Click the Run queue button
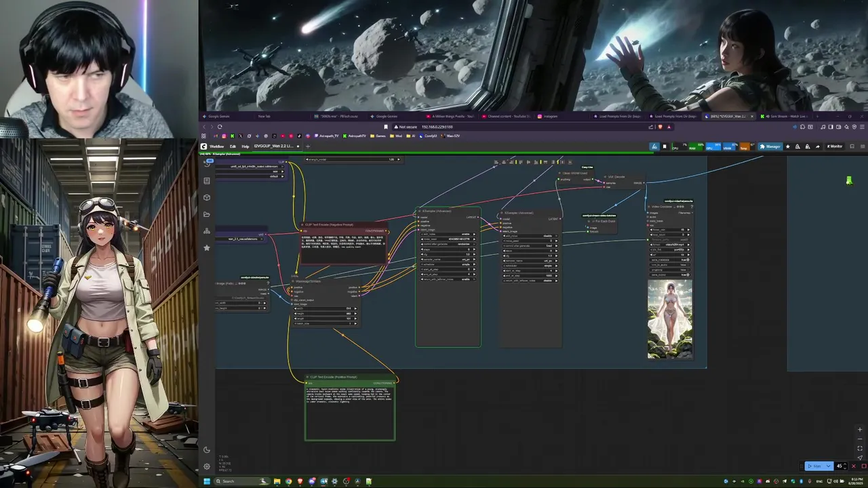The width and height of the screenshot is (868, 488). click(816, 466)
